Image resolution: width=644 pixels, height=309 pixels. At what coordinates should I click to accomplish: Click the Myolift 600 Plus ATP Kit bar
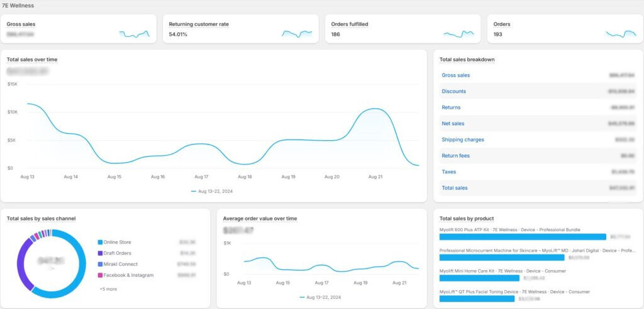523,237
